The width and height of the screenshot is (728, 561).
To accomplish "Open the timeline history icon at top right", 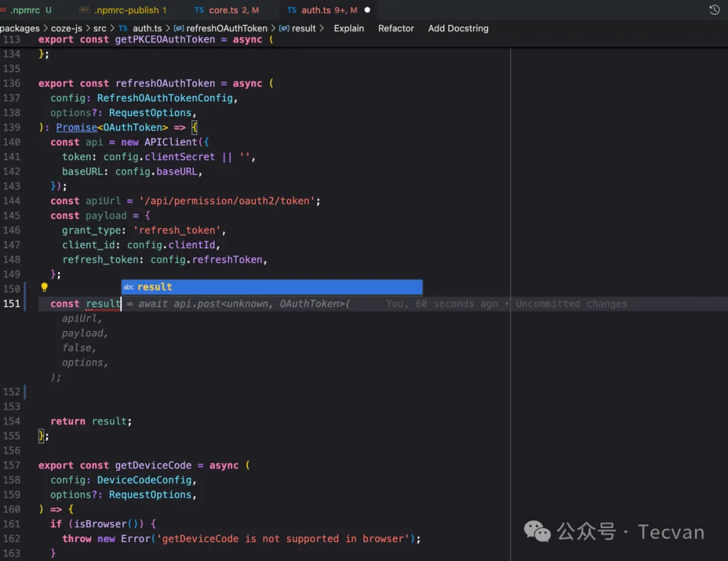I will (715, 10).
